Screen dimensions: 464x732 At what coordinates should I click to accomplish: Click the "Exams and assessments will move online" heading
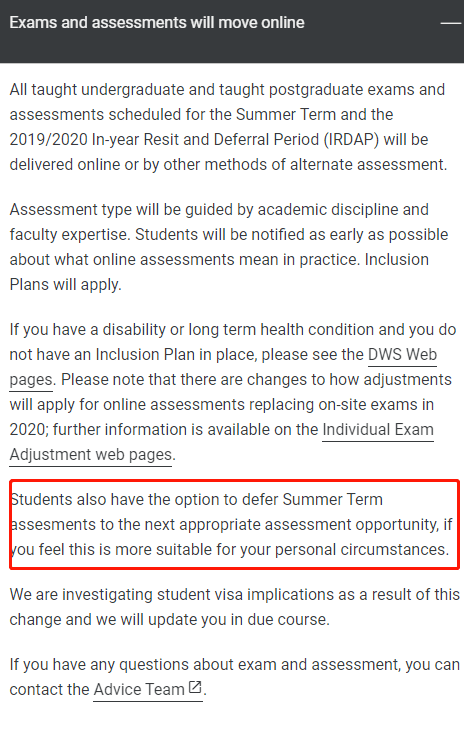click(x=157, y=22)
